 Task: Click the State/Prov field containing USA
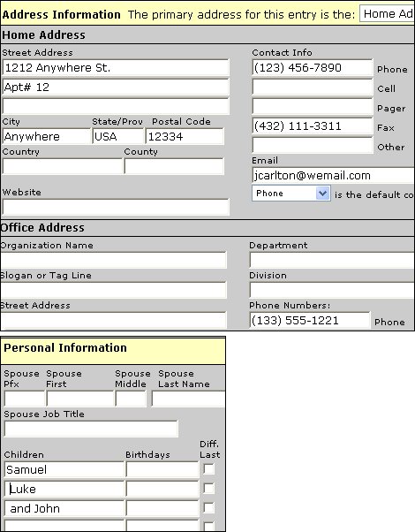point(118,136)
